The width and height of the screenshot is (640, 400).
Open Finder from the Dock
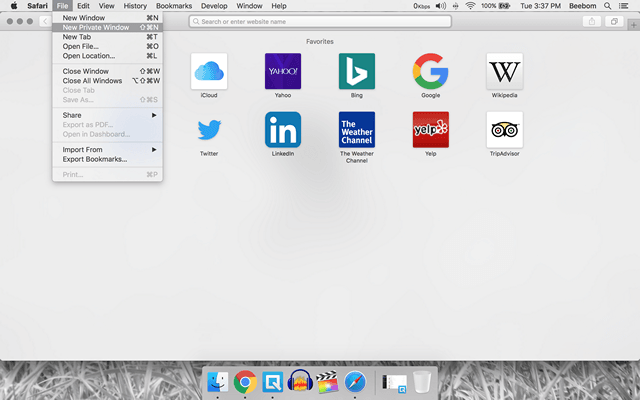point(217,381)
